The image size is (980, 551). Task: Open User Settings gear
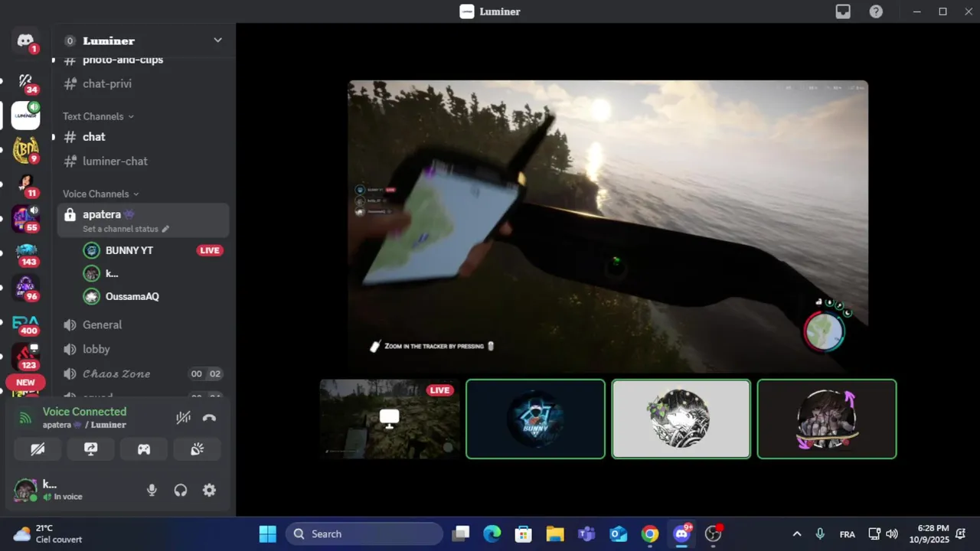coord(209,490)
